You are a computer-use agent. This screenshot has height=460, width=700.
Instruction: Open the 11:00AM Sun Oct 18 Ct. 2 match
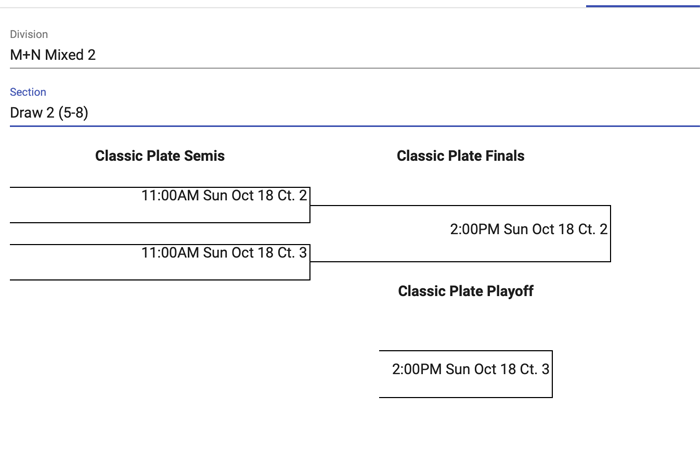point(224,196)
